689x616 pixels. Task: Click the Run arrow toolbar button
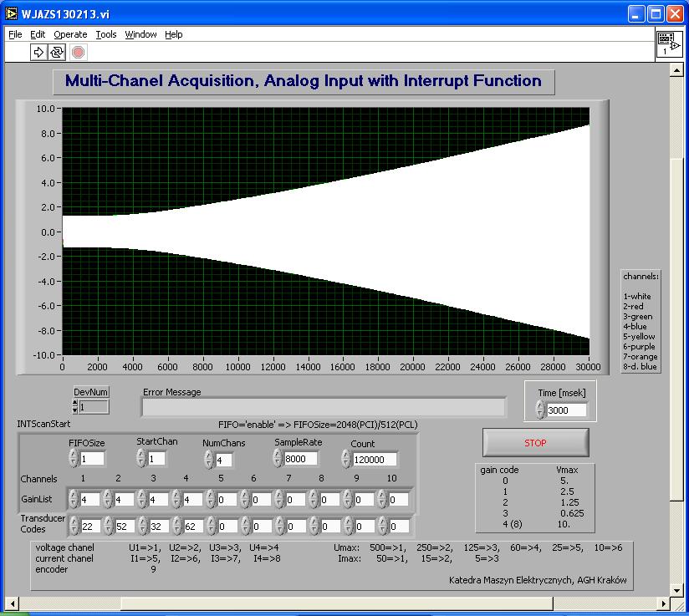click(x=38, y=53)
